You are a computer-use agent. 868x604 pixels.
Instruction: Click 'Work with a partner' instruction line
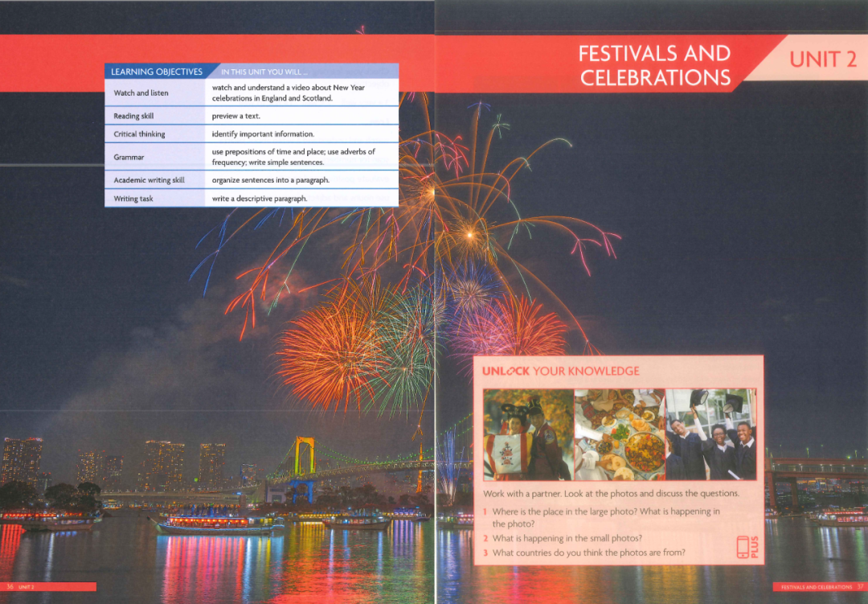tap(611, 493)
